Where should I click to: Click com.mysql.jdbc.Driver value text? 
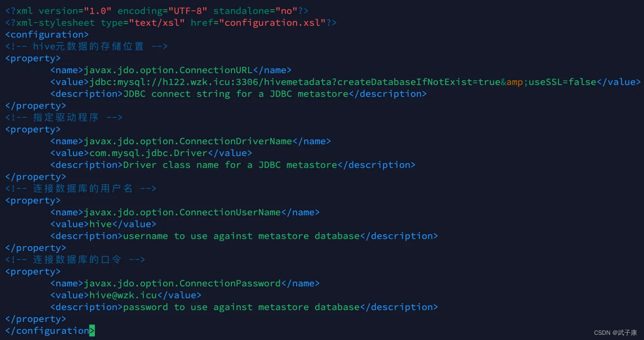(149, 153)
